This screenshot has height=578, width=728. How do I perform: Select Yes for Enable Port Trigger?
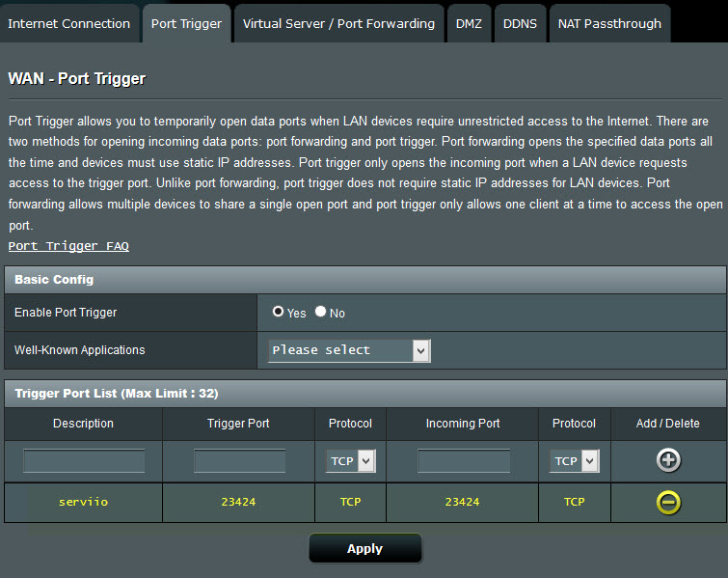point(279,313)
